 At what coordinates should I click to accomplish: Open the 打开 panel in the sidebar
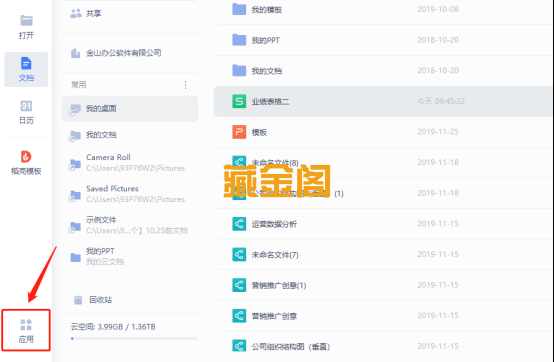26,27
